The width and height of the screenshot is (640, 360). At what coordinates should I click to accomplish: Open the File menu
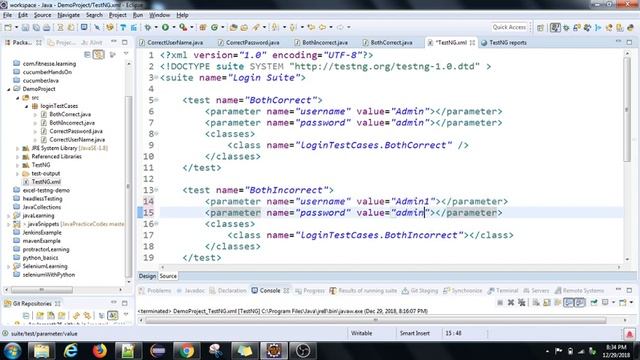(x=7, y=15)
